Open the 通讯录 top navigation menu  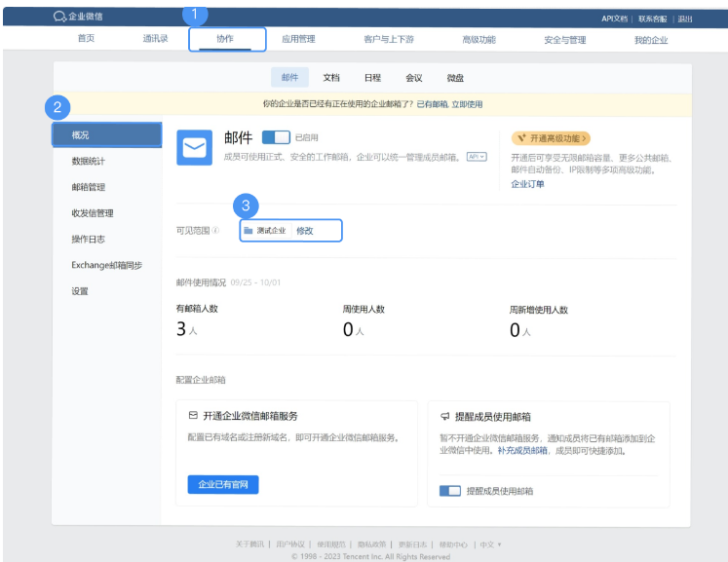155,39
